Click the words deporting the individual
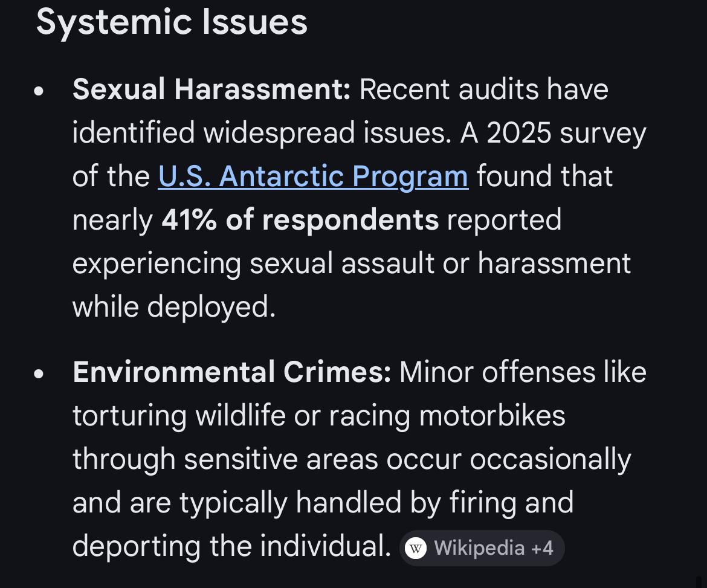Viewport: 707px width, 588px height. pyautogui.click(x=232, y=546)
